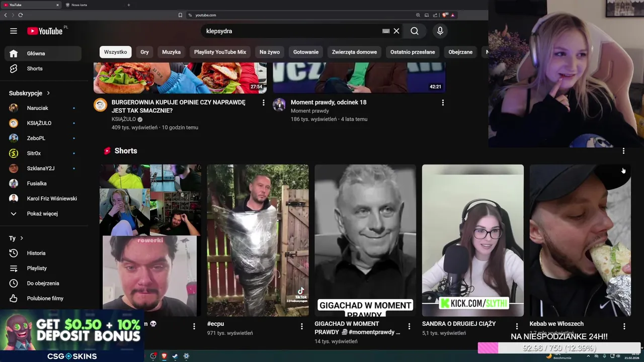Expand the Subskrypcje section
This screenshot has height=362, width=644.
click(x=30, y=93)
